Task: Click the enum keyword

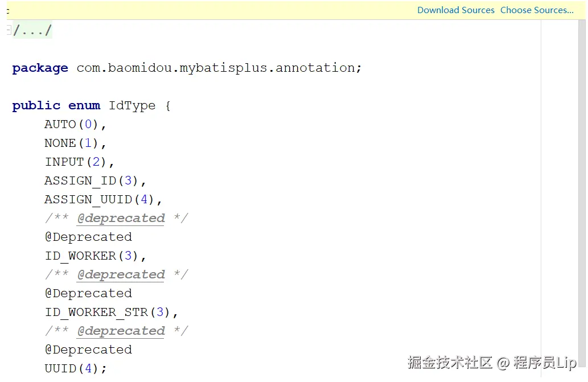Action: coord(84,106)
